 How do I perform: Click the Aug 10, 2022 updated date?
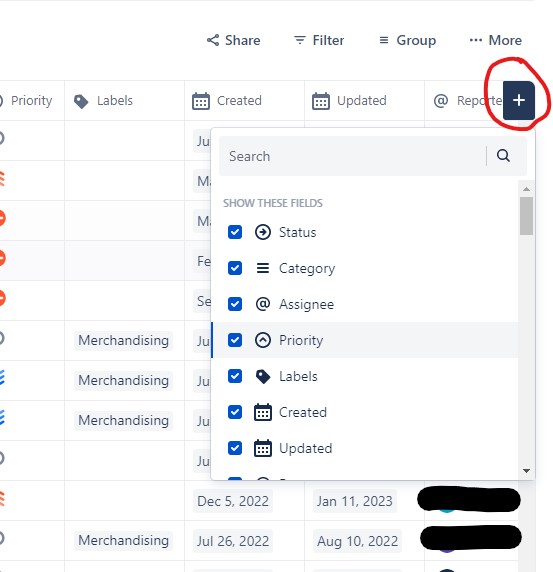click(x=357, y=541)
